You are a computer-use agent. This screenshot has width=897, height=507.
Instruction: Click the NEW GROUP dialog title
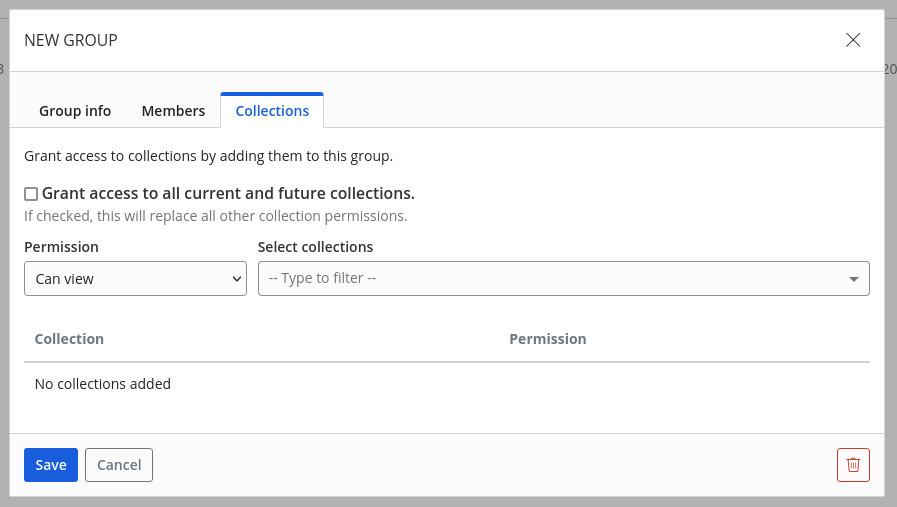point(71,40)
